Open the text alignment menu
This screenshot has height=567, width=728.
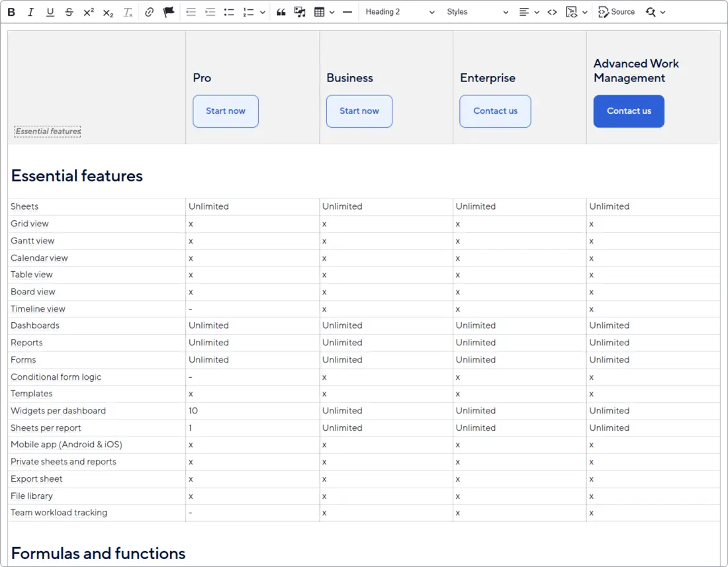(x=528, y=11)
